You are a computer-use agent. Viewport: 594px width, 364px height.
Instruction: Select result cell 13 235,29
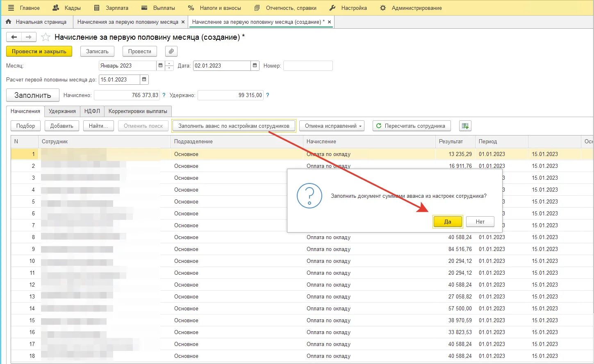pos(455,154)
